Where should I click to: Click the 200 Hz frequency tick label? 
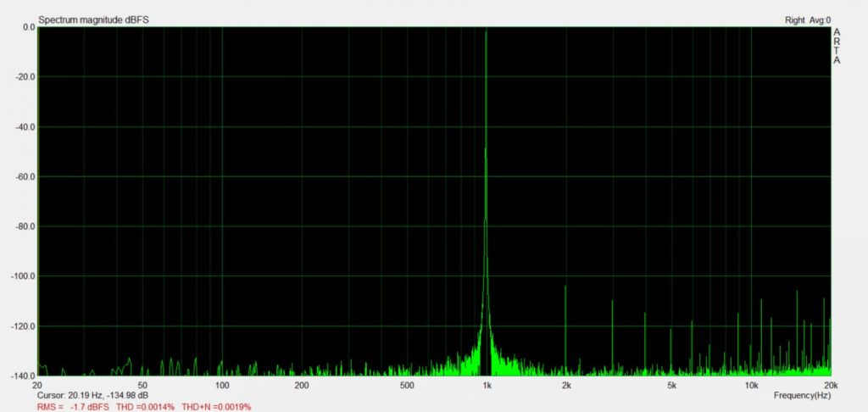click(301, 385)
